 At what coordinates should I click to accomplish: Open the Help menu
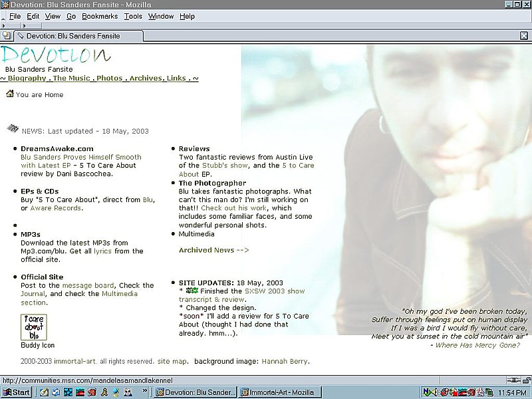(187, 16)
